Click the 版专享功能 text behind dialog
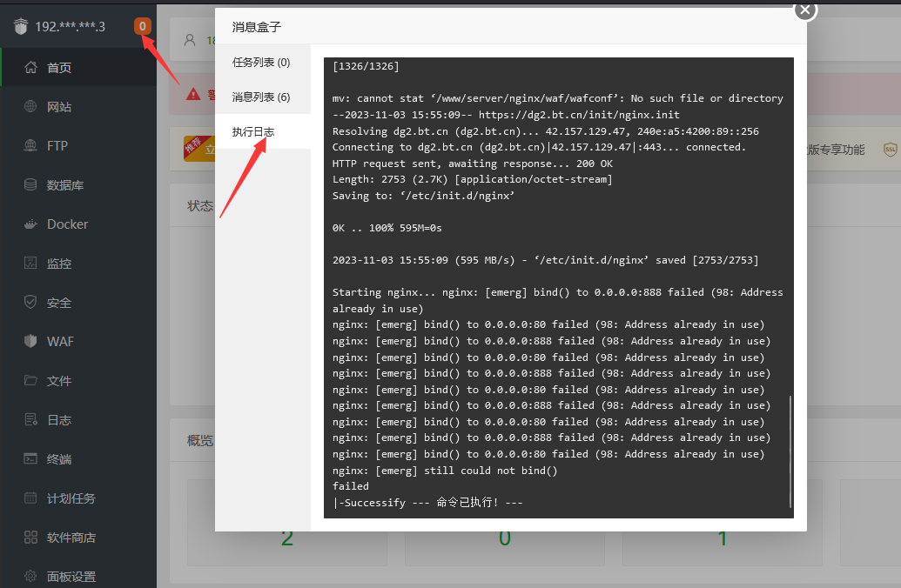901x588 pixels. (836, 150)
